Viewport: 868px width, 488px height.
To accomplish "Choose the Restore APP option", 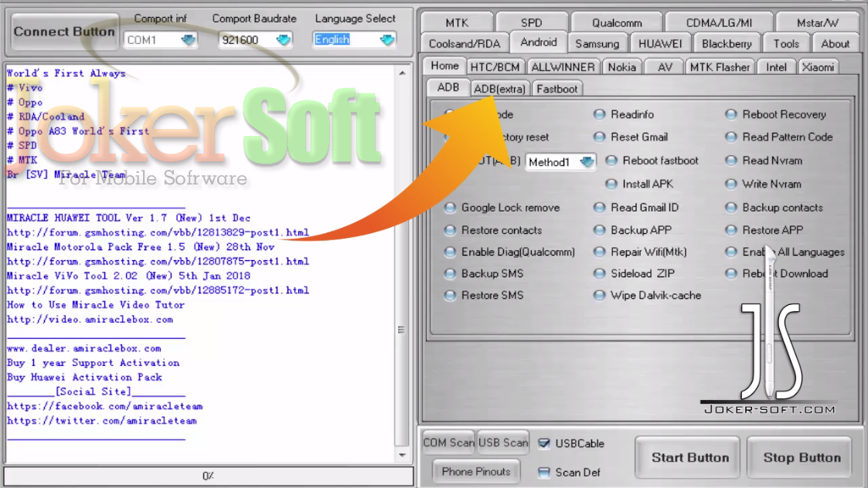I will [x=764, y=230].
